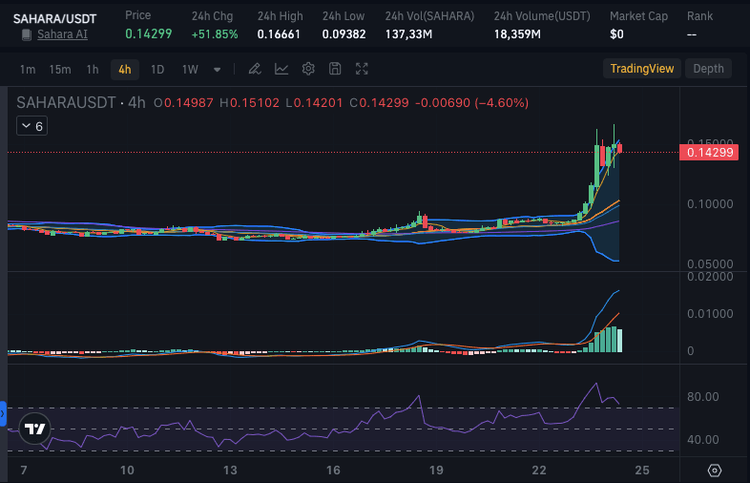Viewport: 750px width, 483px height.
Task: Switch chart to TradingView mode
Action: (x=643, y=69)
